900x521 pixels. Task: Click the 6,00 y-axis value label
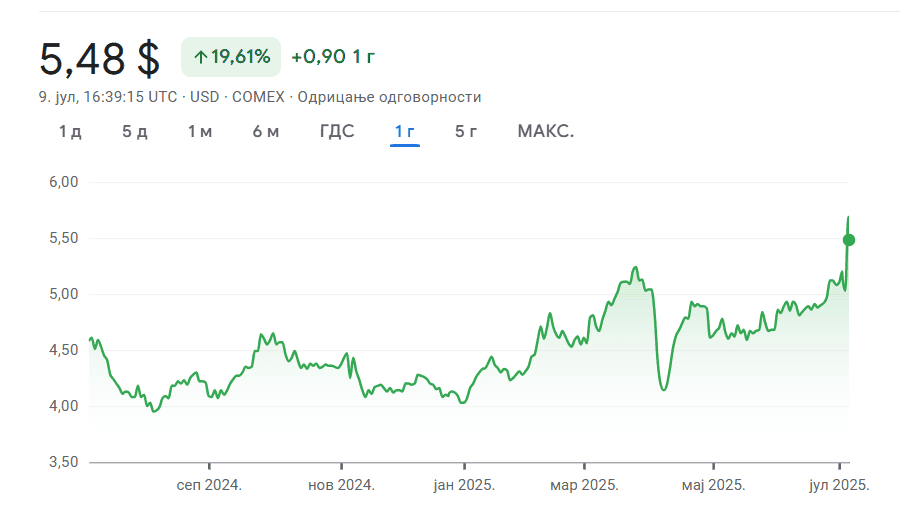tap(63, 182)
